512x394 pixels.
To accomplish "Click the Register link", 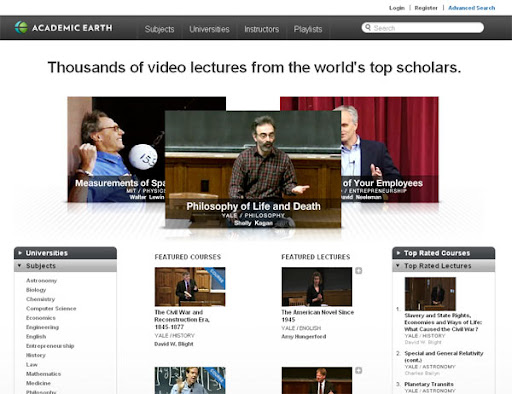I will 426,8.
